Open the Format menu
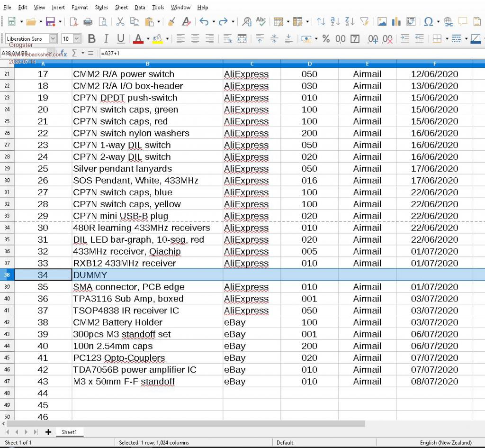 (80, 8)
